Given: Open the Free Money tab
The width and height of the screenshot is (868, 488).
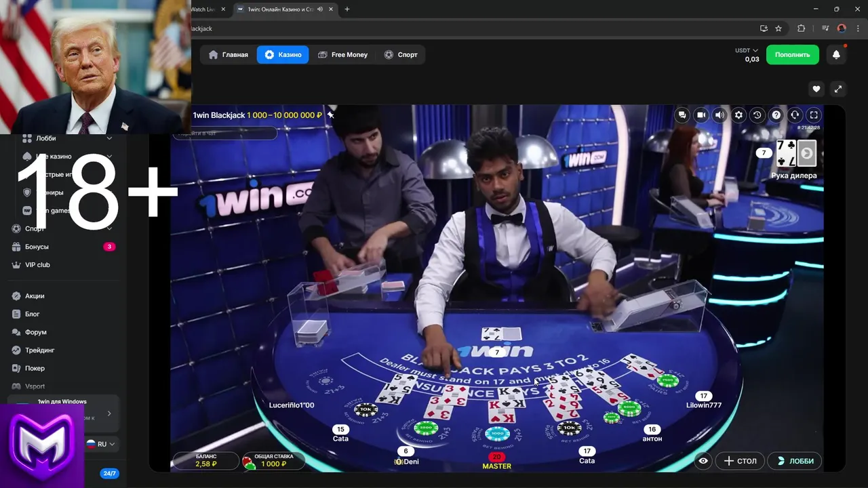Looking at the screenshot, I should point(342,55).
